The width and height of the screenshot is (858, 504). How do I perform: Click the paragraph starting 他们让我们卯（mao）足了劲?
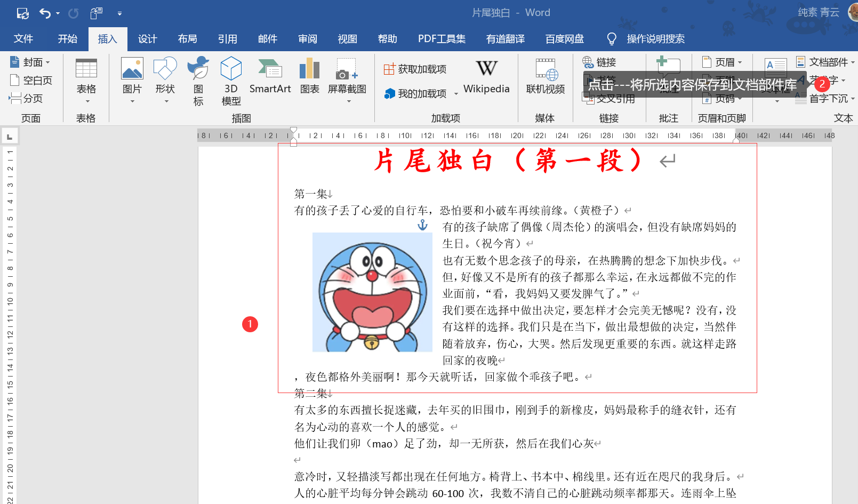point(444,444)
